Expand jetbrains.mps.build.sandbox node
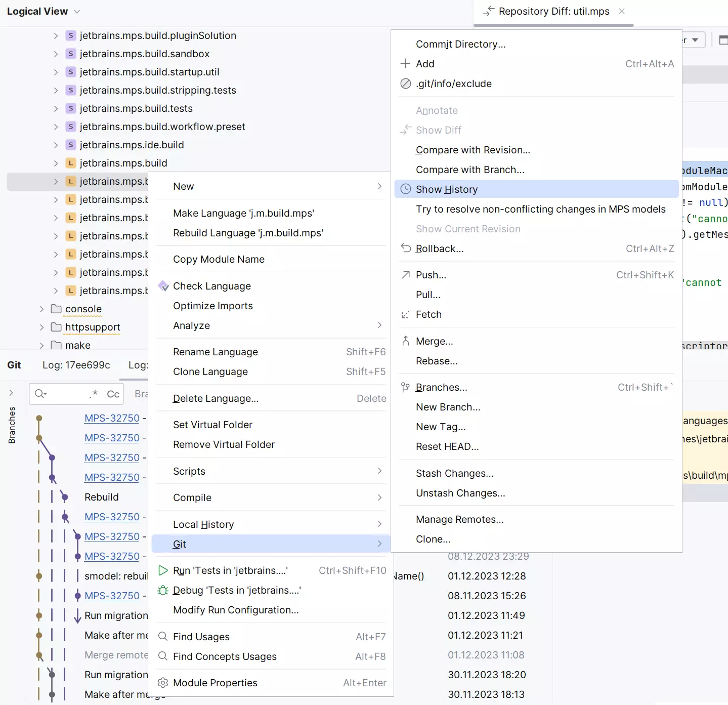 [56, 54]
